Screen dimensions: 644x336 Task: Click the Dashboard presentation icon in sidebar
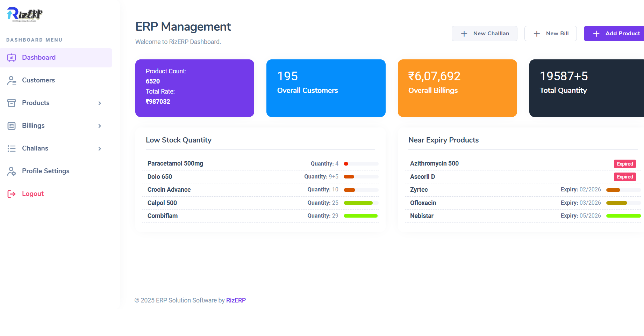pos(12,58)
